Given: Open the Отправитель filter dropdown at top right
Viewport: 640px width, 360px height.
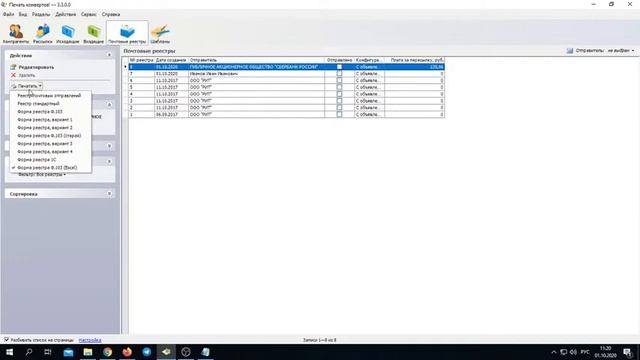Looking at the screenshot, I should (x=604, y=51).
